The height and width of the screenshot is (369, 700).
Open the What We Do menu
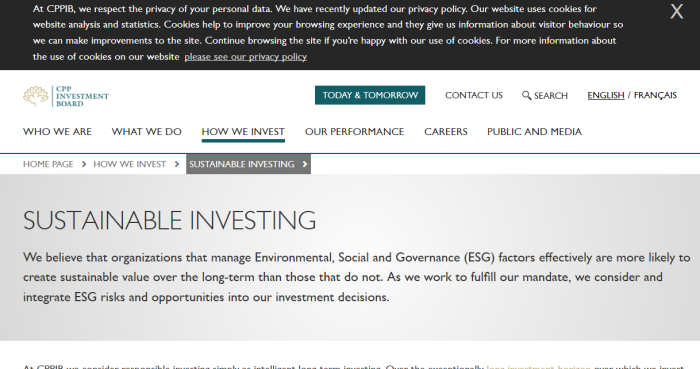pos(146,132)
